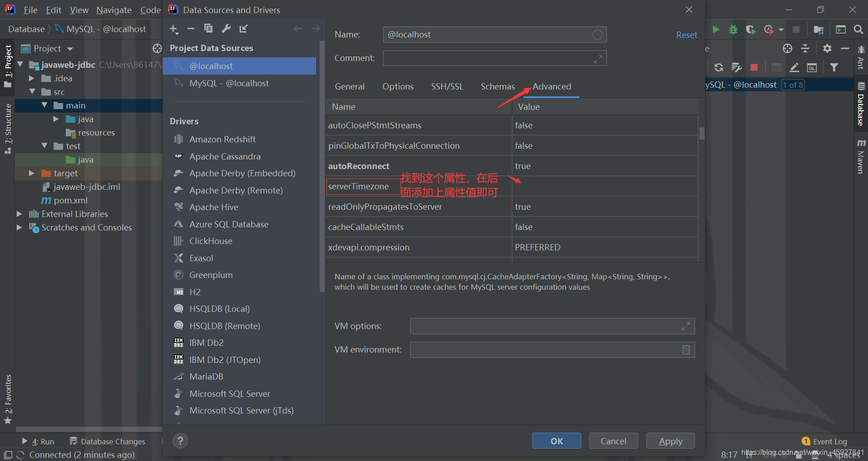Open the Ant tool window from the right sidebar
868x461 pixels.
pos(861,57)
